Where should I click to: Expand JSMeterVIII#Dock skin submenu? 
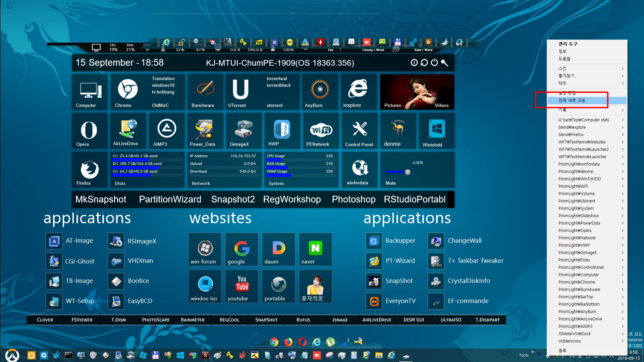pyautogui.click(x=587, y=334)
